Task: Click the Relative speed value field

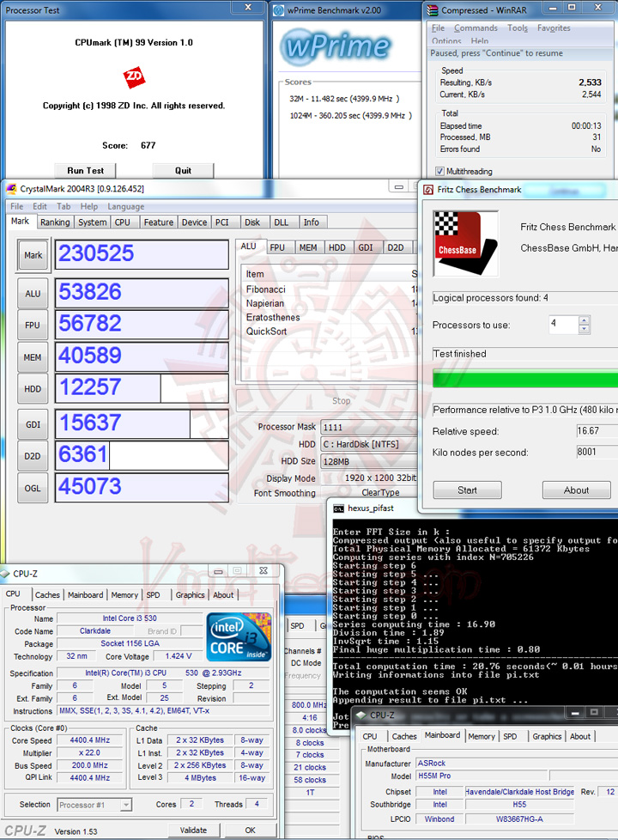Action: (x=597, y=431)
